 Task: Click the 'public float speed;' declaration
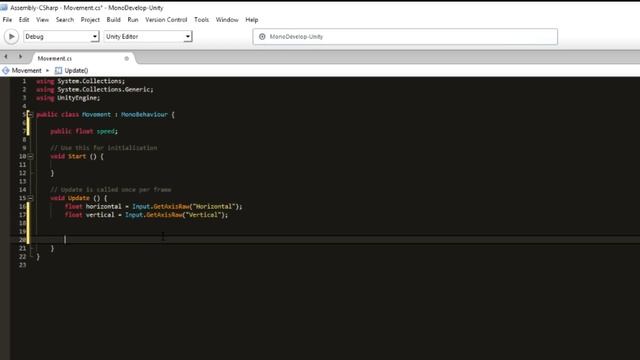click(x=84, y=131)
